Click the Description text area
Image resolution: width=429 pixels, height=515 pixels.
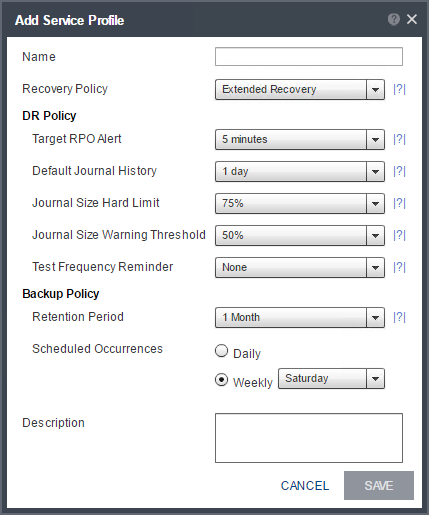click(309, 438)
